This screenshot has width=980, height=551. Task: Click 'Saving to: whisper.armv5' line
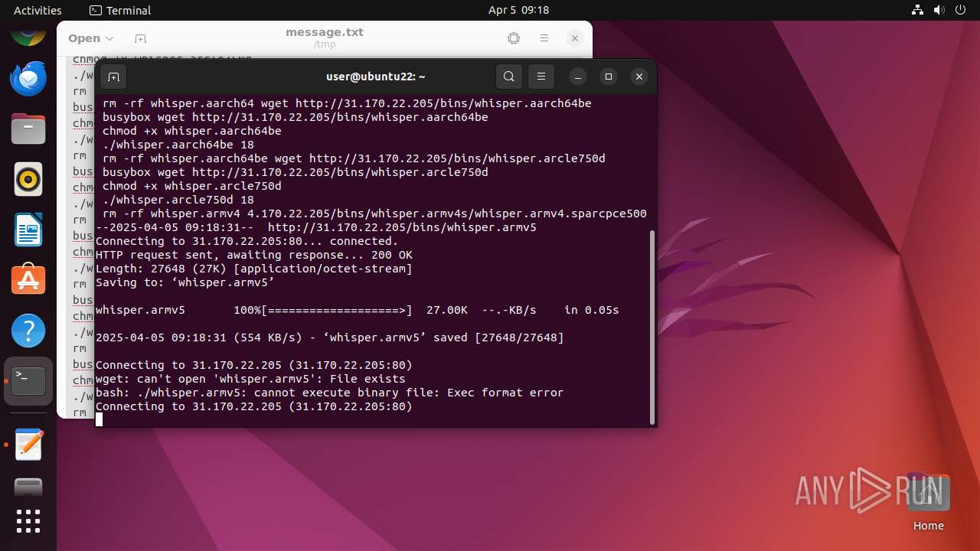185,282
